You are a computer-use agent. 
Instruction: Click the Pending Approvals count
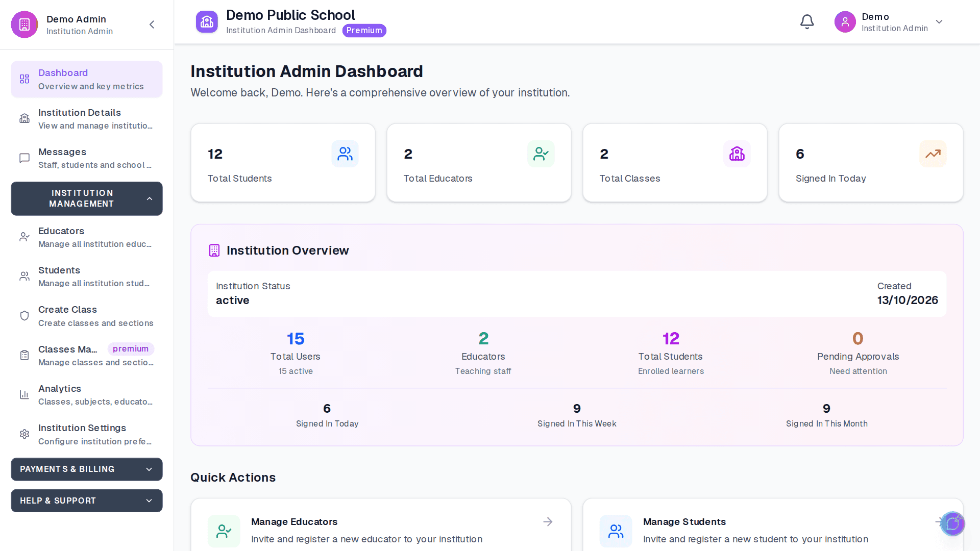(x=858, y=339)
